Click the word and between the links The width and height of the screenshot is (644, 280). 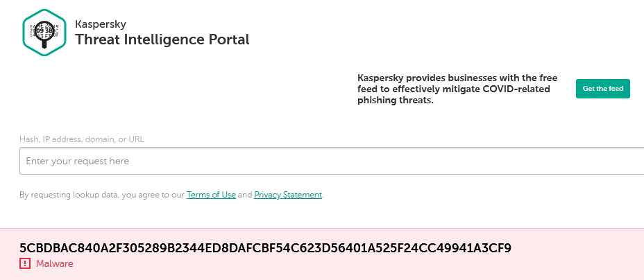[245, 195]
